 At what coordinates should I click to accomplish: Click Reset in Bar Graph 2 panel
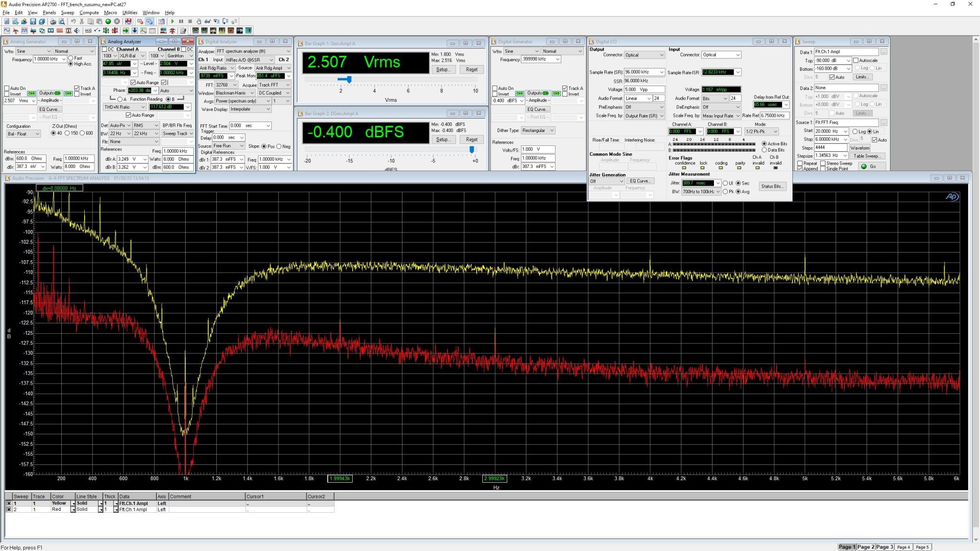(471, 140)
